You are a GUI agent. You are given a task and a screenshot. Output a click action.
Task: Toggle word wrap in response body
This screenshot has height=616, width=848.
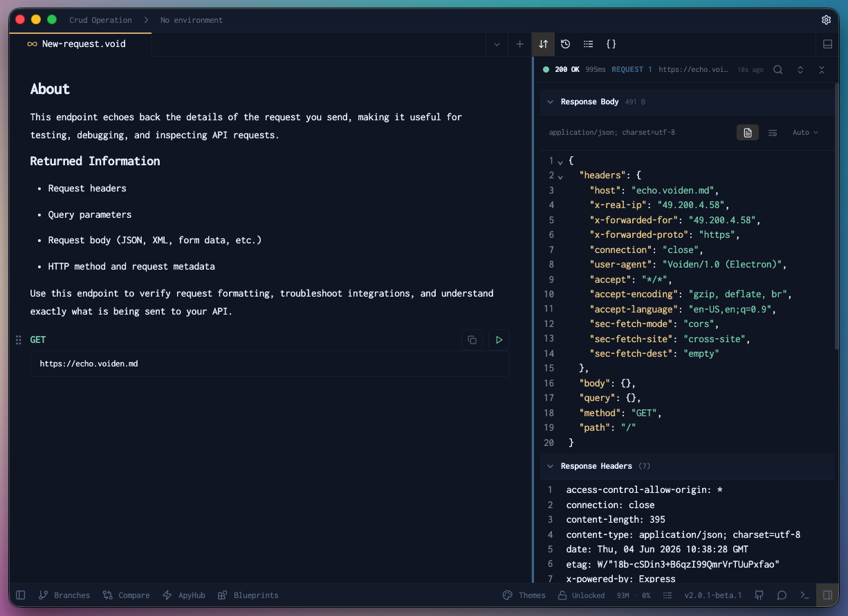coord(773,132)
